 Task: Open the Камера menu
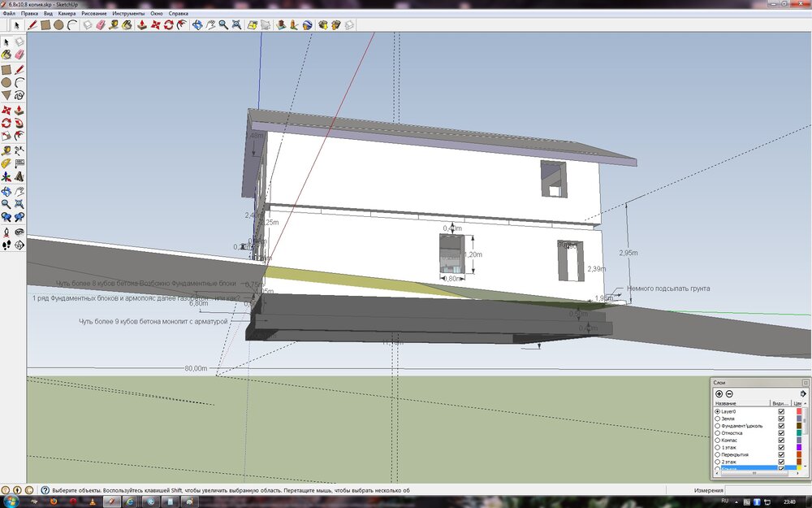tap(67, 14)
